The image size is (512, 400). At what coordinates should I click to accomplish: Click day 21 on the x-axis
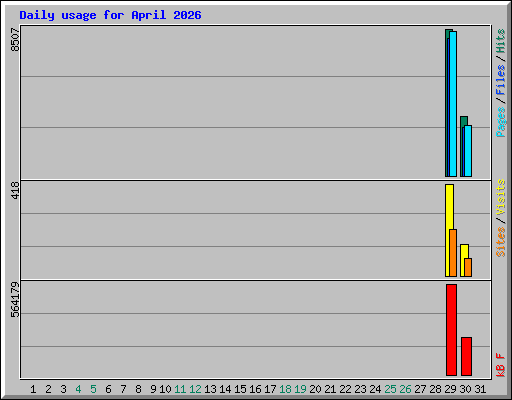tap(330, 389)
